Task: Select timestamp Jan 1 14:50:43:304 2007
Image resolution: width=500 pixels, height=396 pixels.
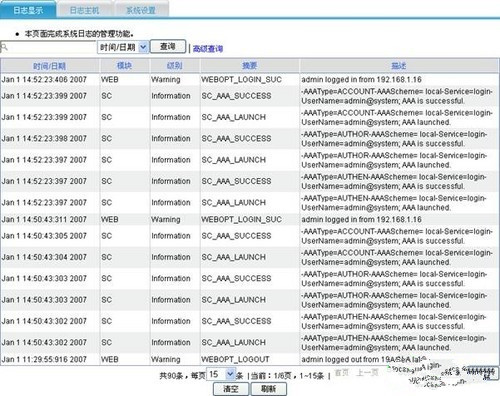Action: tap(44, 257)
